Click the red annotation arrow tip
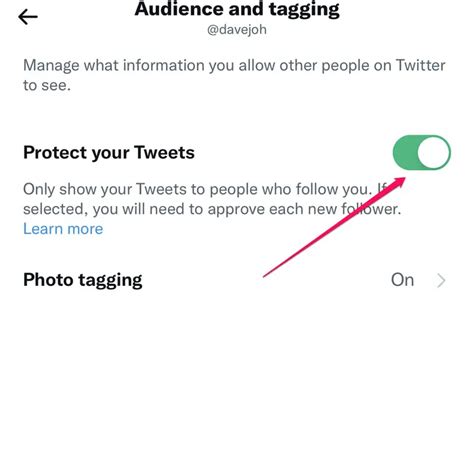The image size is (474, 463). pos(402,180)
